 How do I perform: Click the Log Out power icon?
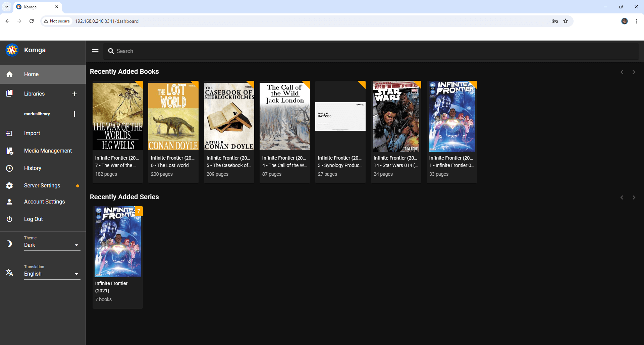pyautogui.click(x=9, y=219)
